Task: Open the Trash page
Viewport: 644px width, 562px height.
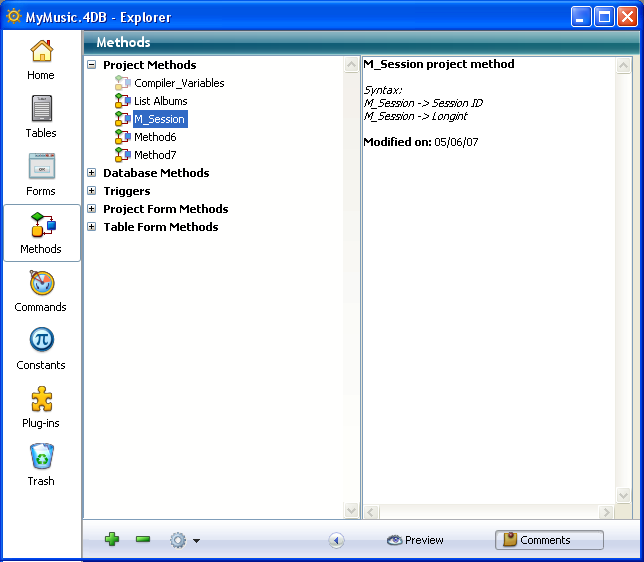Action: click(41, 465)
